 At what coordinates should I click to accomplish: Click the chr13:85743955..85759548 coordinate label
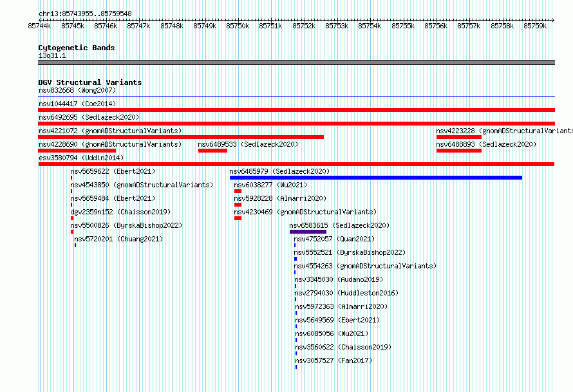click(x=85, y=14)
